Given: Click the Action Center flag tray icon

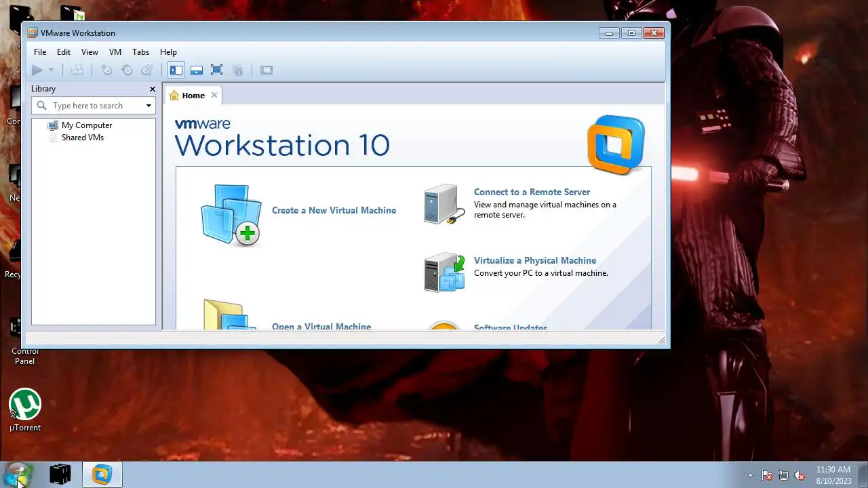Looking at the screenshot, I should click(x=767, y=475).
